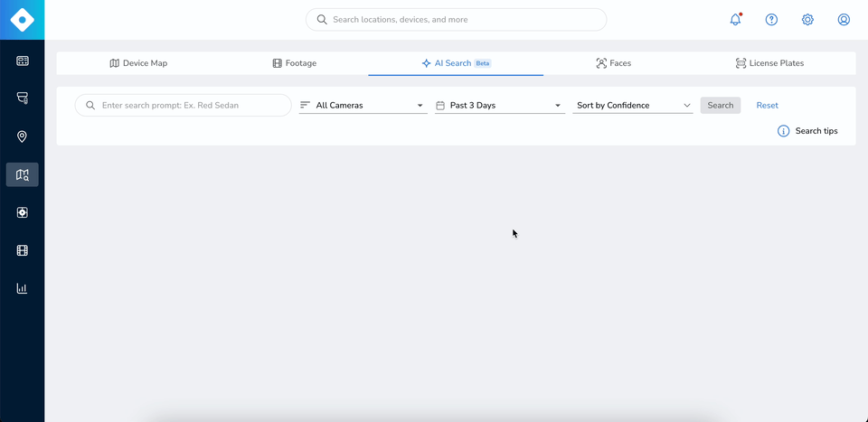This screenshot has height=422, width=868.
Task: Open the Search tips link
Action: point(816,131)
